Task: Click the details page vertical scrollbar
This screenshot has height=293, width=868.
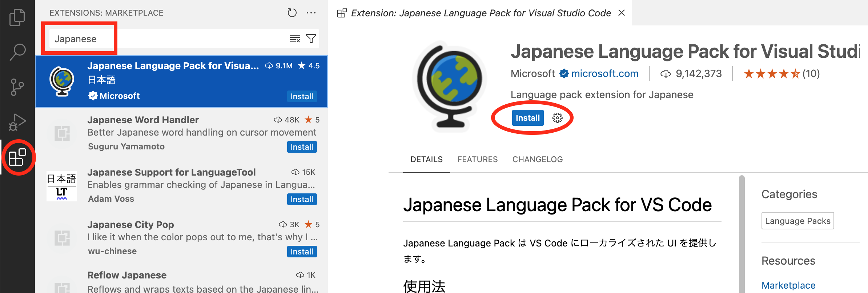Action: click(x=742, y=234)
